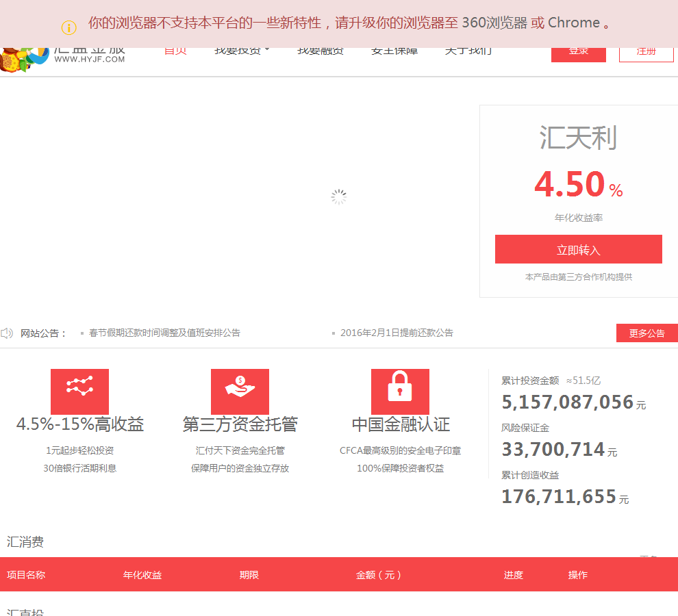Click the ≈51.5亿 approximate total

click(x=583, y=381)
